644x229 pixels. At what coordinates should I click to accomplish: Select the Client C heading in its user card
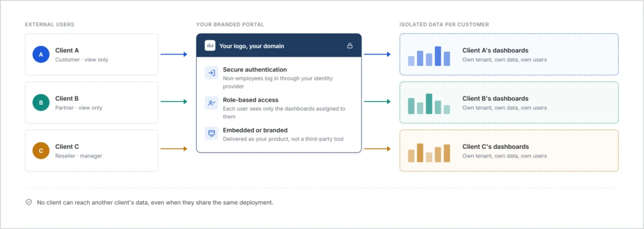pyautogui.click(x=67, y=147)
